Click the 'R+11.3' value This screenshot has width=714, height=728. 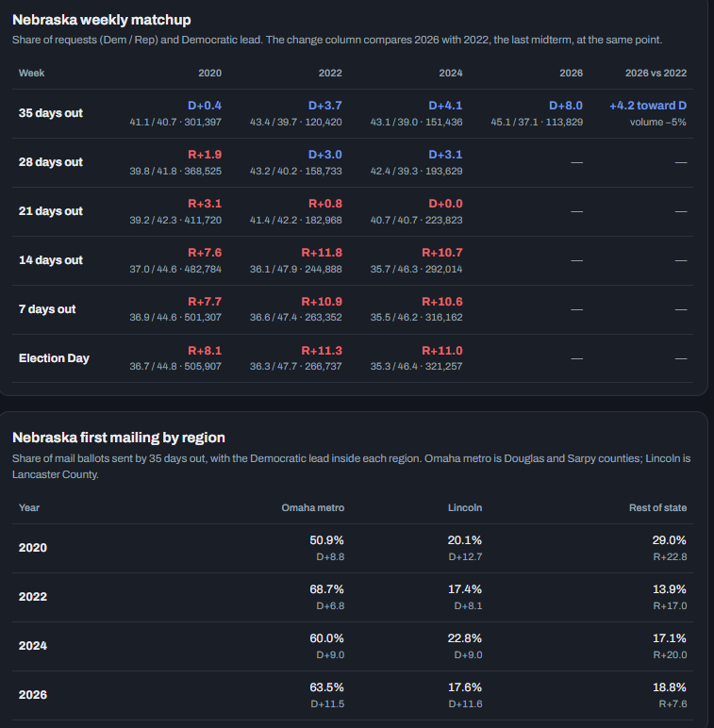point(322,351)
